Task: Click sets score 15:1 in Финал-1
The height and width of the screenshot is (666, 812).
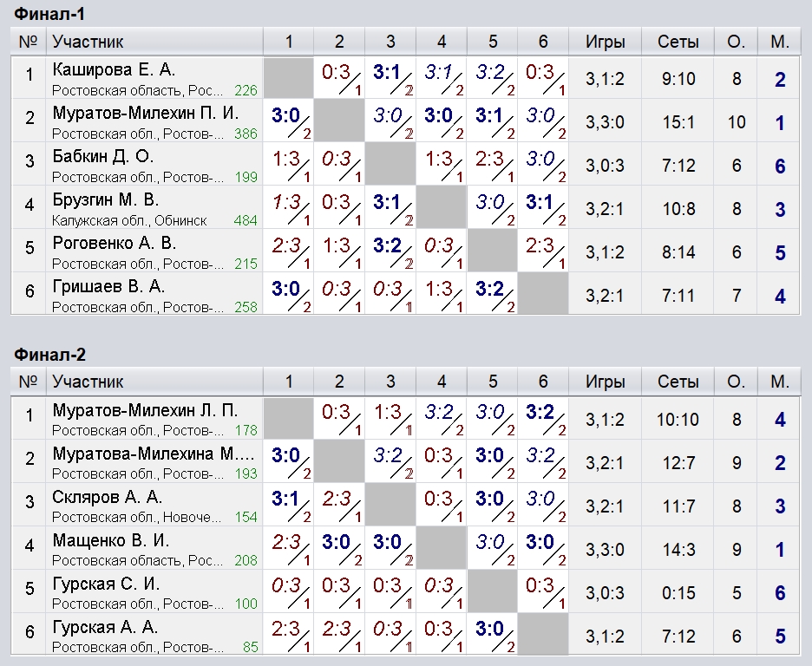Action: (x=678, y=122)
